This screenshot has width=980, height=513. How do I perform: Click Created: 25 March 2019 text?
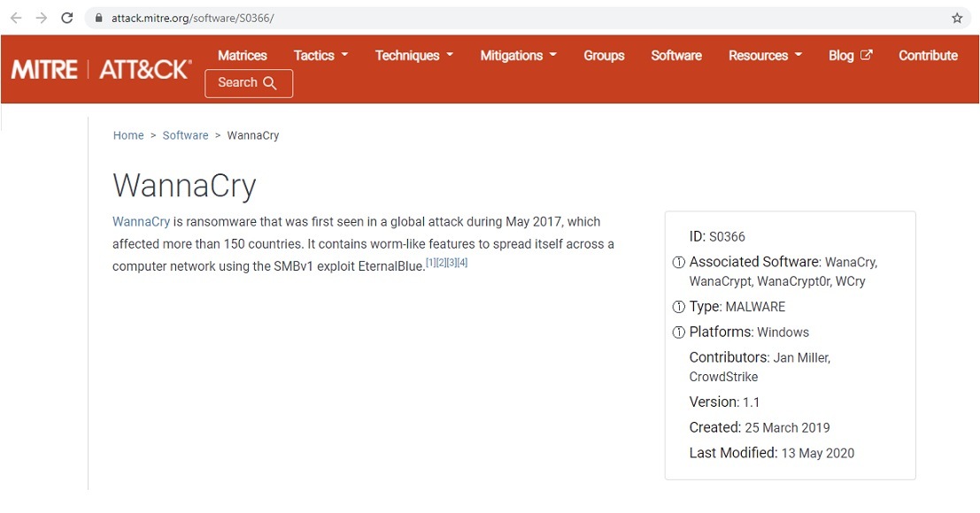[x=760, y=427]
